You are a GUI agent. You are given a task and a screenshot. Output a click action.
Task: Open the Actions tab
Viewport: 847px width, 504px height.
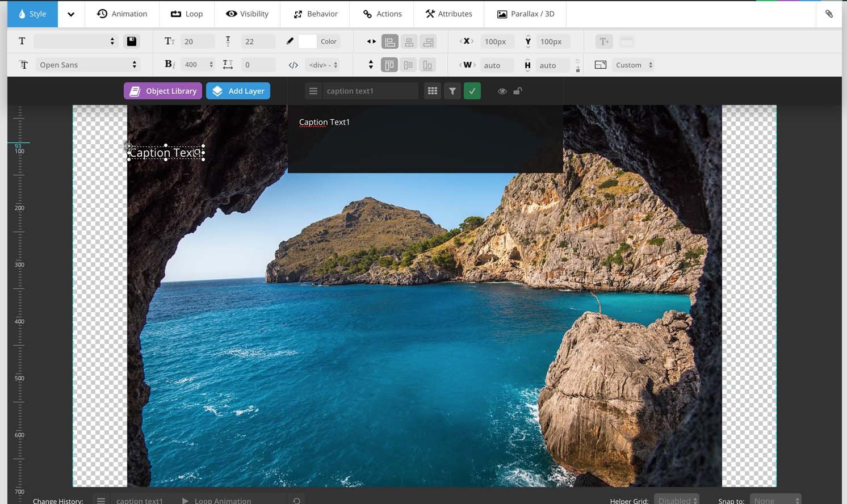pos(383,14)
